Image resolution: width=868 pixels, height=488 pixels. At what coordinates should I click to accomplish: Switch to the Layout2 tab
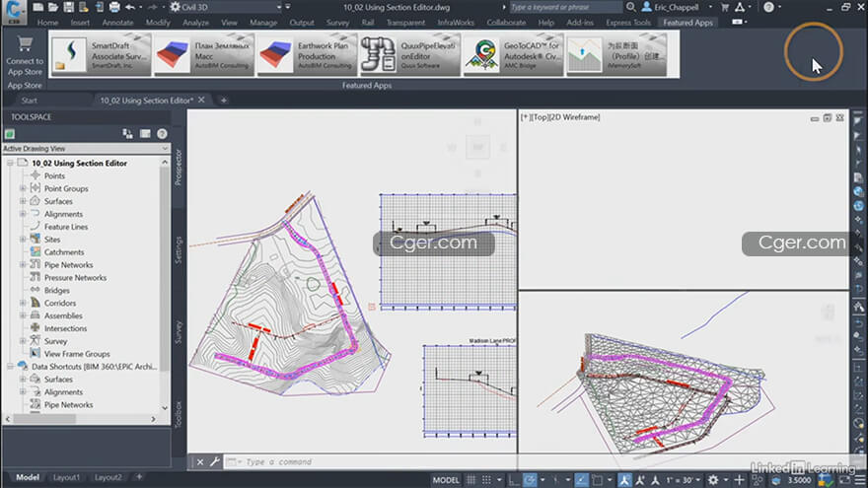(108, 477)
